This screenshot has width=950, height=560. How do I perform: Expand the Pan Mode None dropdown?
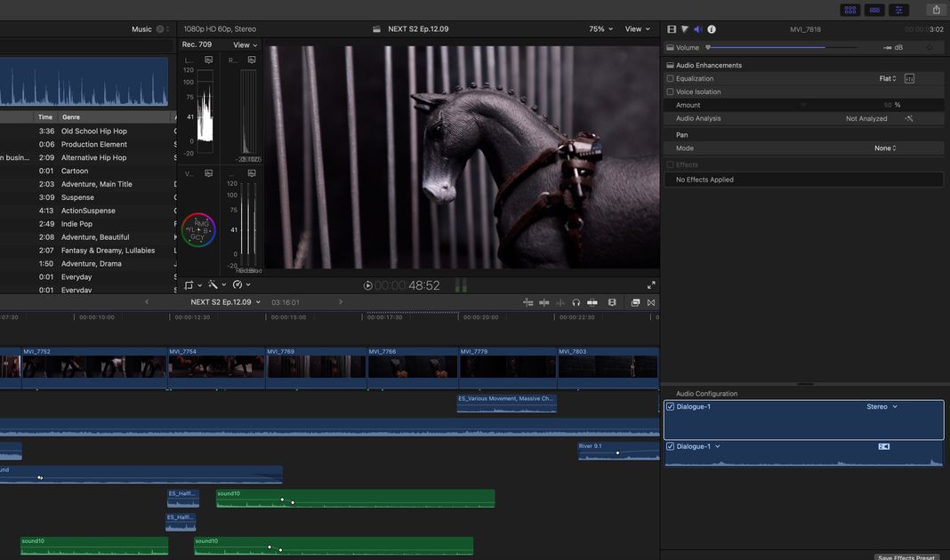(885, 148)
